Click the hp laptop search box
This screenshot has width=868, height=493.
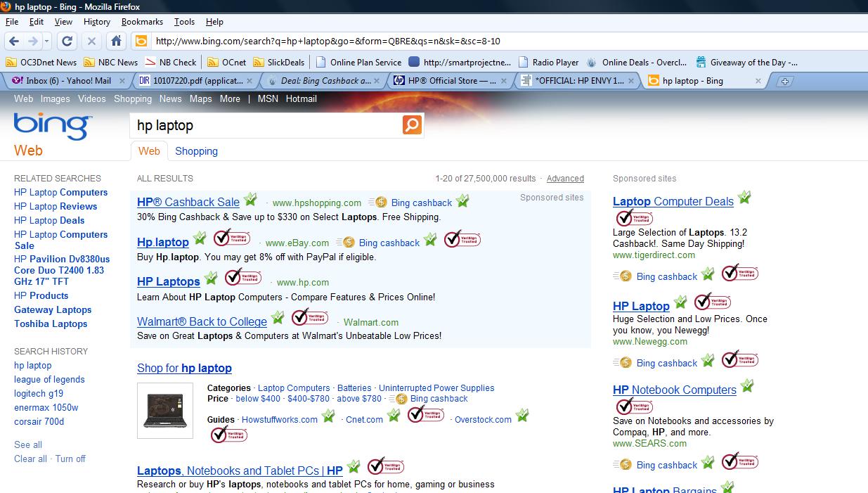(266, 125)
